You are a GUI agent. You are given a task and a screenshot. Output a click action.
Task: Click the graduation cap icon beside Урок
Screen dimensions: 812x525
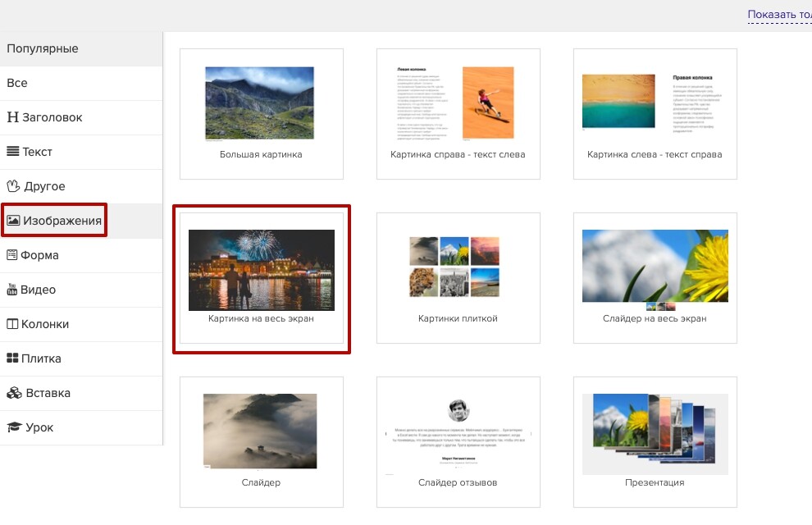click(x=13, y=427)
